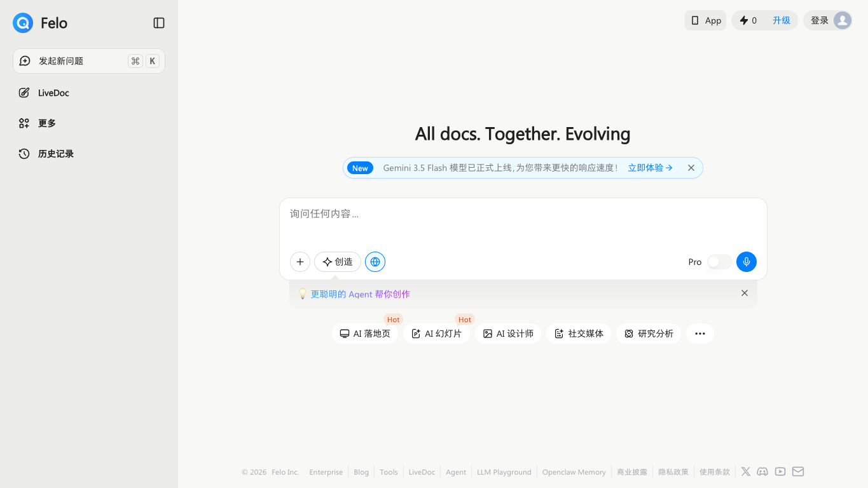The height and width of the screenshot is (488, 868).
Task: Toggle the globe web search icon
Action: (x=375, y=262)
